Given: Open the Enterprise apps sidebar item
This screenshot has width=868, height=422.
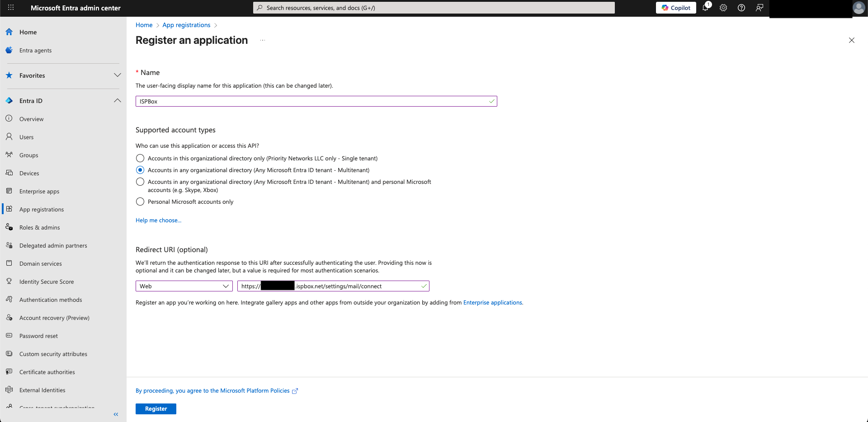Looking at the screenshot, I should click(39, 191).
